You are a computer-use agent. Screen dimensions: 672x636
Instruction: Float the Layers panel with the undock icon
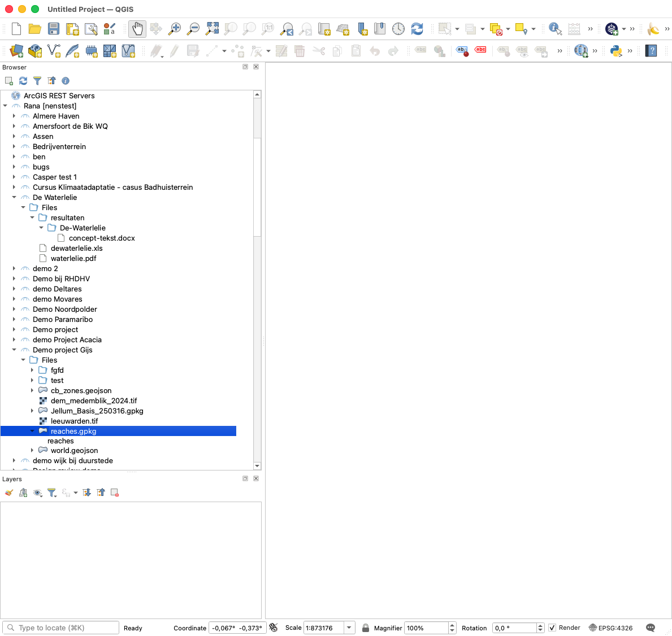click(x=245, y=478)
